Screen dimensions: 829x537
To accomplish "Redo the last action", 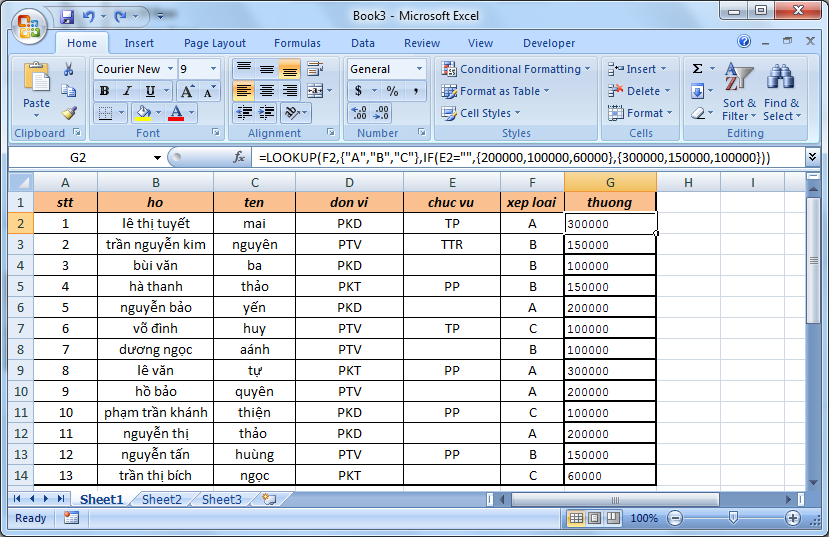I will pos(121,16).
